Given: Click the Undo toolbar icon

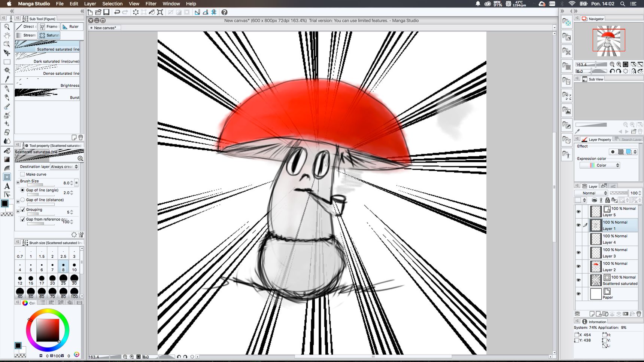Looking at the screenshot, I should 117,12.
